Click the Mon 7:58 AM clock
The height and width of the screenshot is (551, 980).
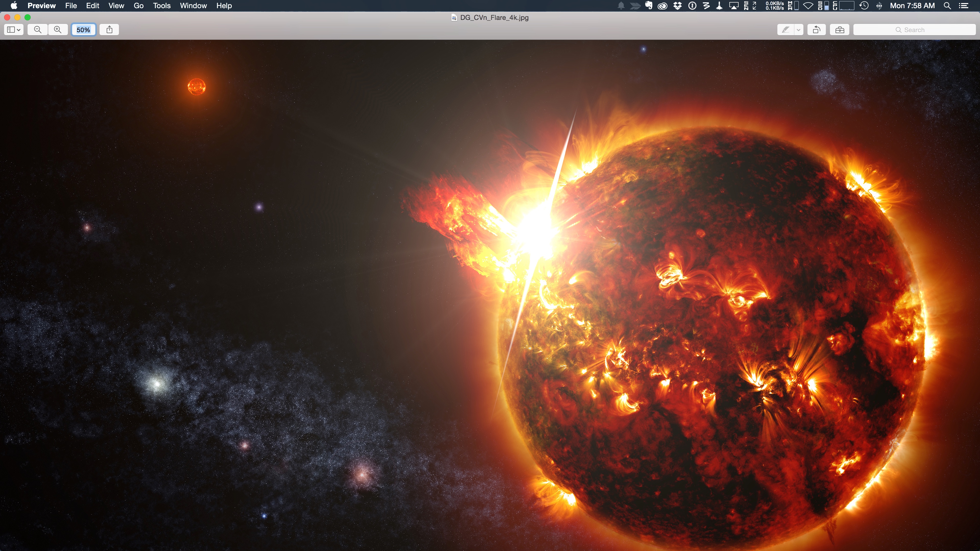pos(912,6)
